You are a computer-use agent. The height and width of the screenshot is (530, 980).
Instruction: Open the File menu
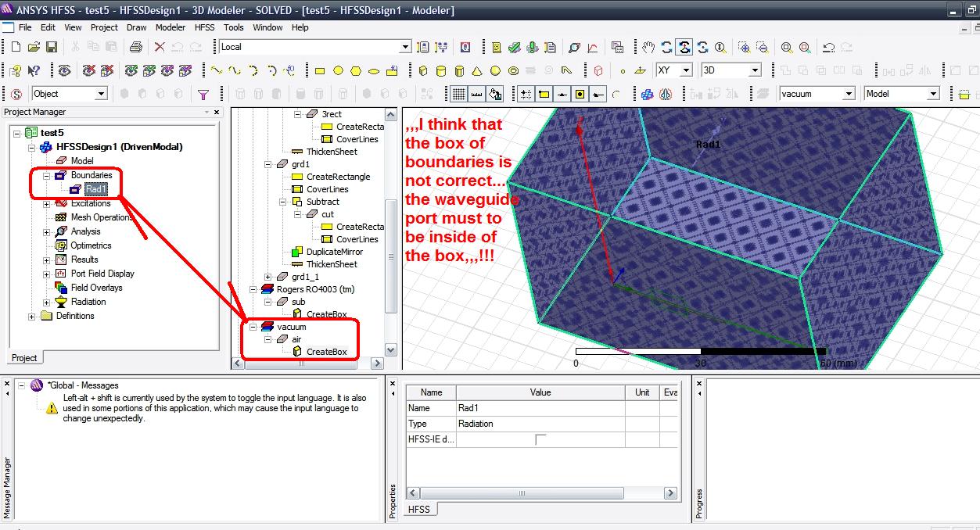tap(25, 27)
